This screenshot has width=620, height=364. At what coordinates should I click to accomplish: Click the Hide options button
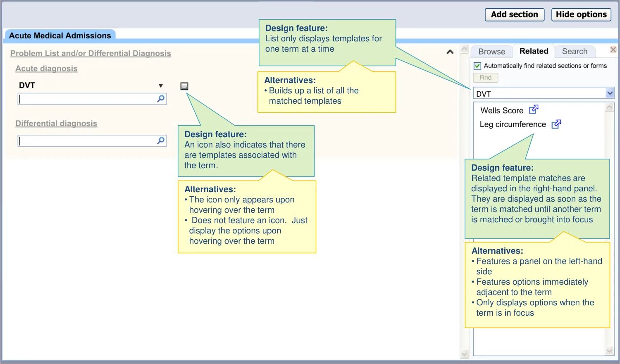tap(581, 14)
